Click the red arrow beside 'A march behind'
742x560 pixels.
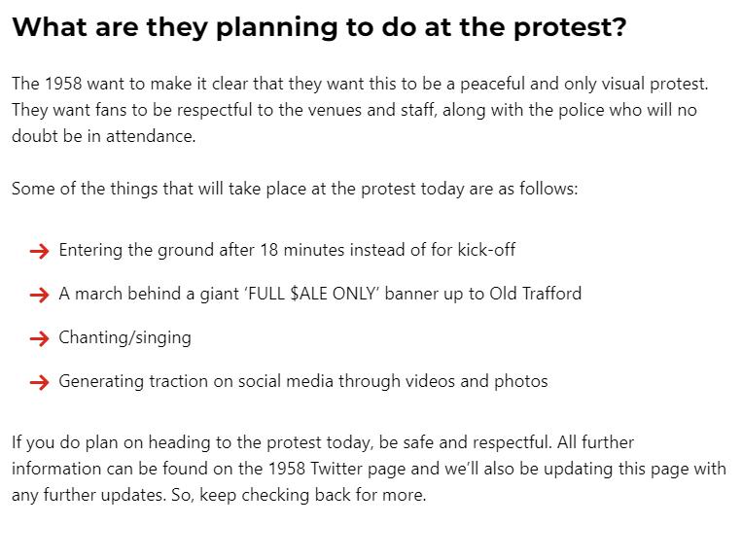[x=39, y=295]
